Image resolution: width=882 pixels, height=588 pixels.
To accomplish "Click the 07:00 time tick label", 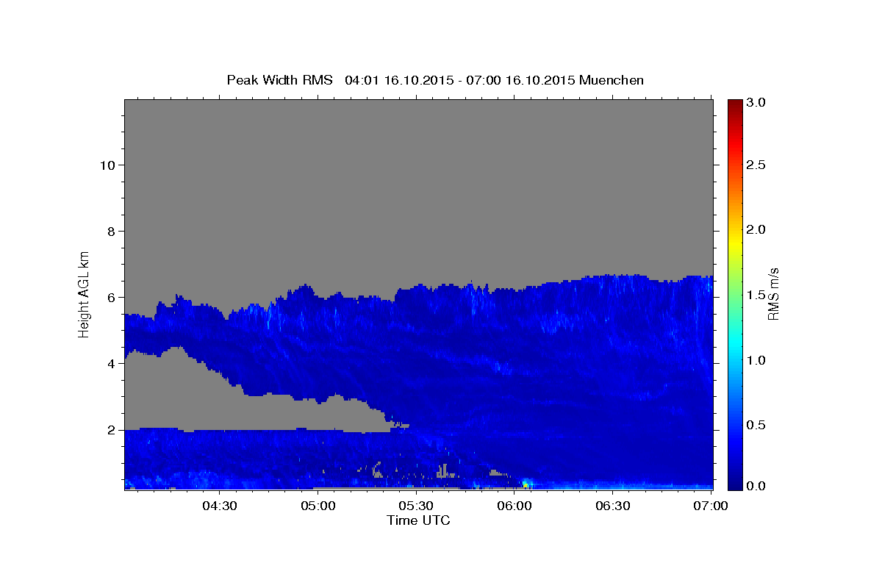I will (711, 506).
